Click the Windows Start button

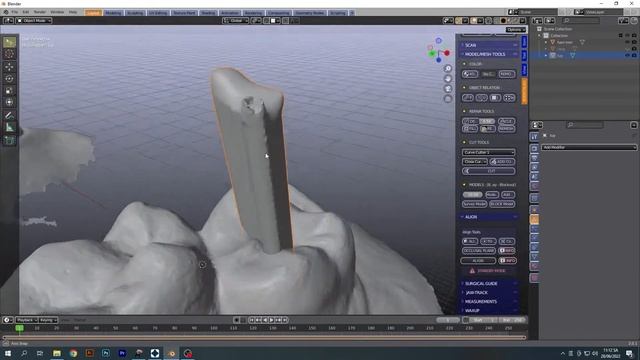8,353
